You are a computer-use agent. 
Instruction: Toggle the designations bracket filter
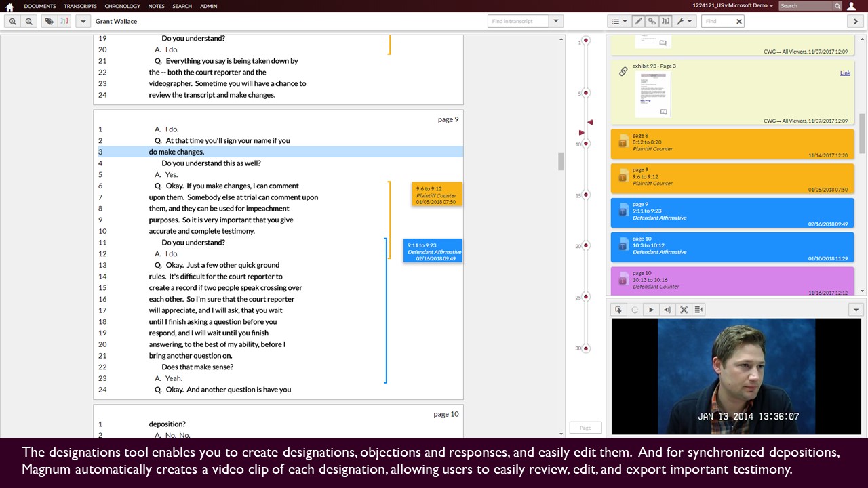tap(666, 21)
